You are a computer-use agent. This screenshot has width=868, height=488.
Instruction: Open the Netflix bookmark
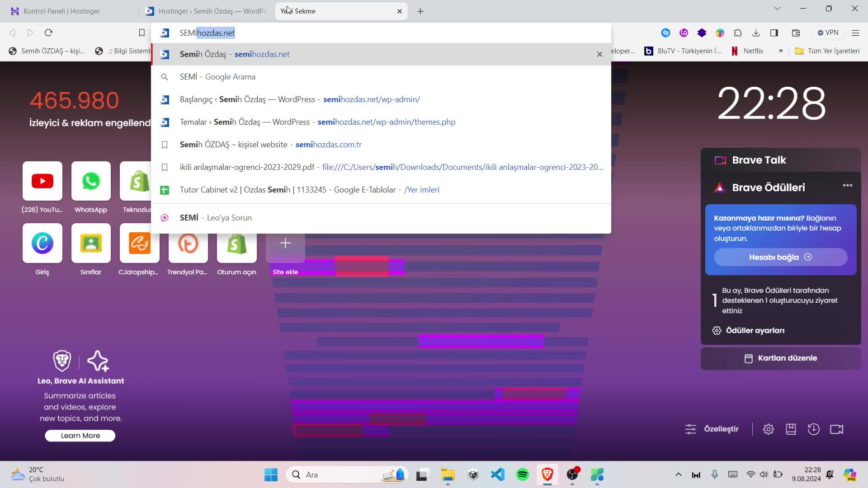(x=747, y=51)
